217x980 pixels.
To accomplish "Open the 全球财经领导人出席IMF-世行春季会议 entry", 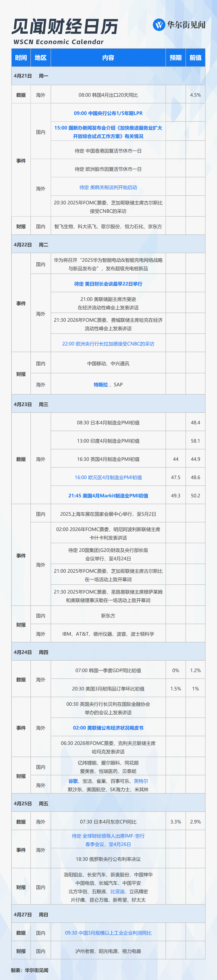I will (x=108, y=840).
